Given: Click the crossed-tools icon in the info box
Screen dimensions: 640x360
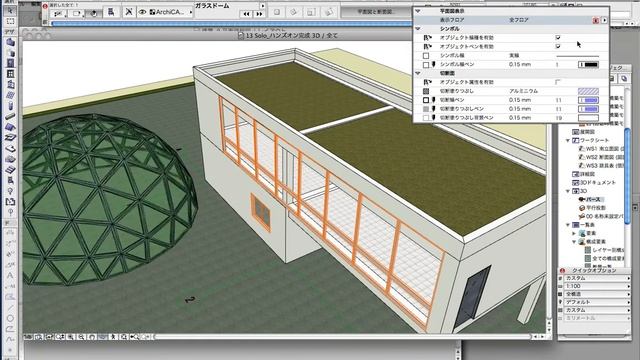Looking at the screenshot, I should pos(129,12).
